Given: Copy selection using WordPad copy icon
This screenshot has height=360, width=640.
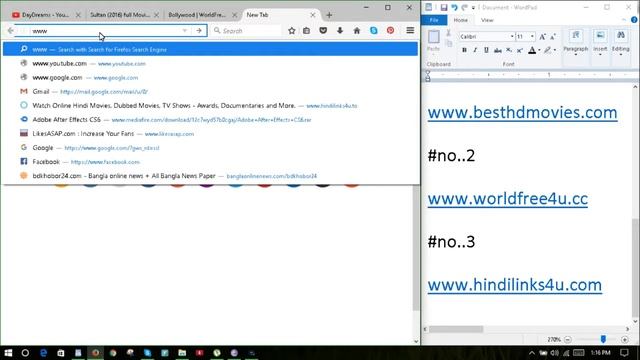Looking at the screenshot, I should click(x=449, y=43).
